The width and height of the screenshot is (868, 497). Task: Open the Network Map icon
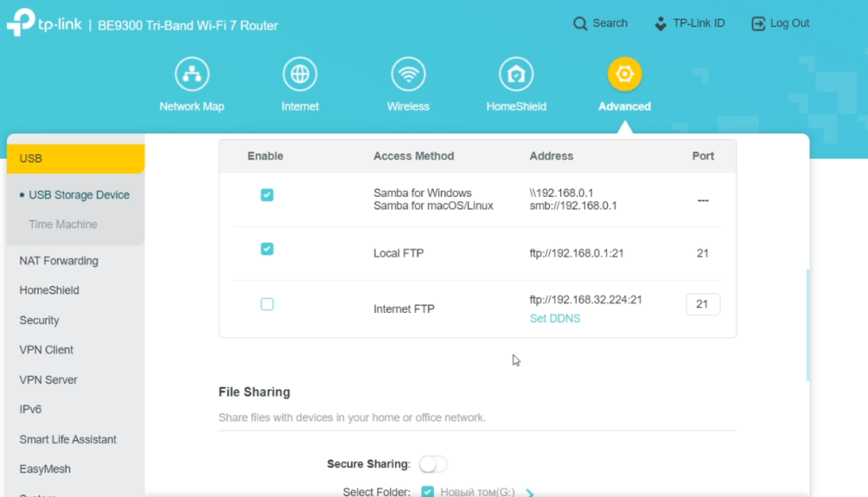click(192, 74)
